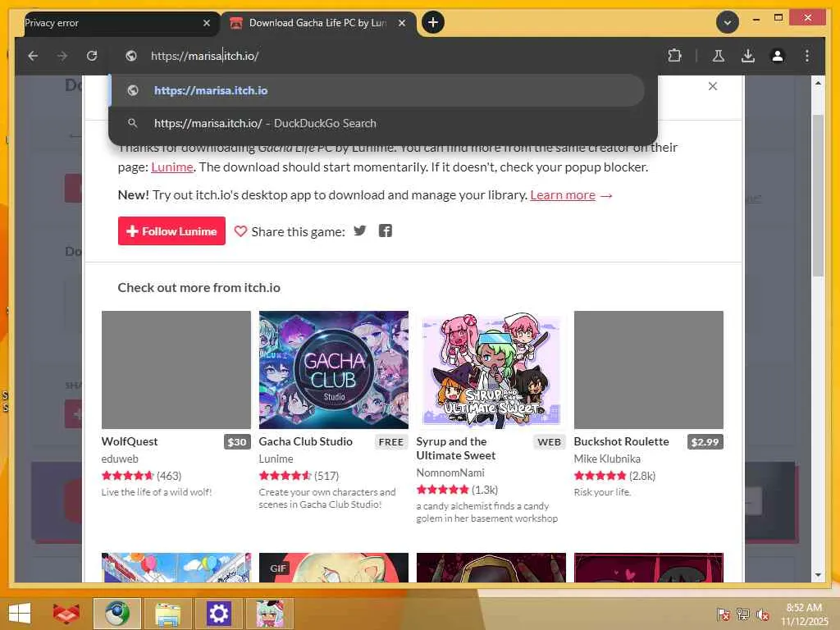
Task: Click the Buckshot Roulette title link
Action: (622, 441)
